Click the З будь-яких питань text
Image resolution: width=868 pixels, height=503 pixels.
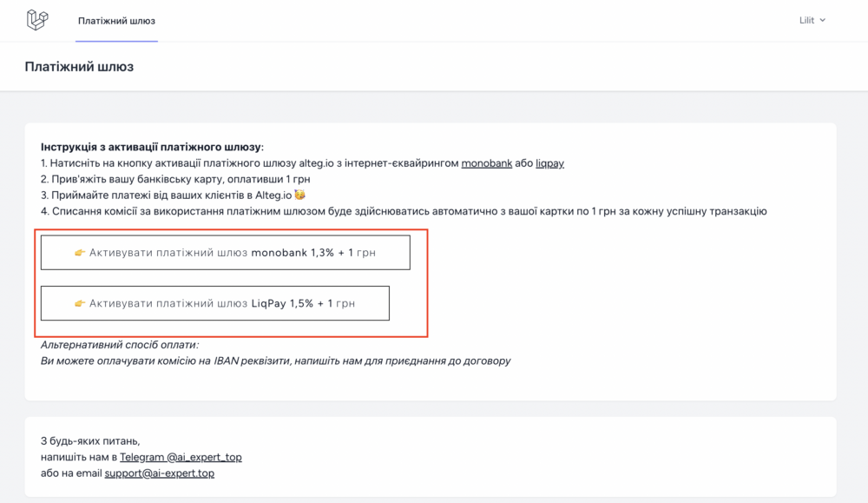pyautogui.click(x=90, y=441)
